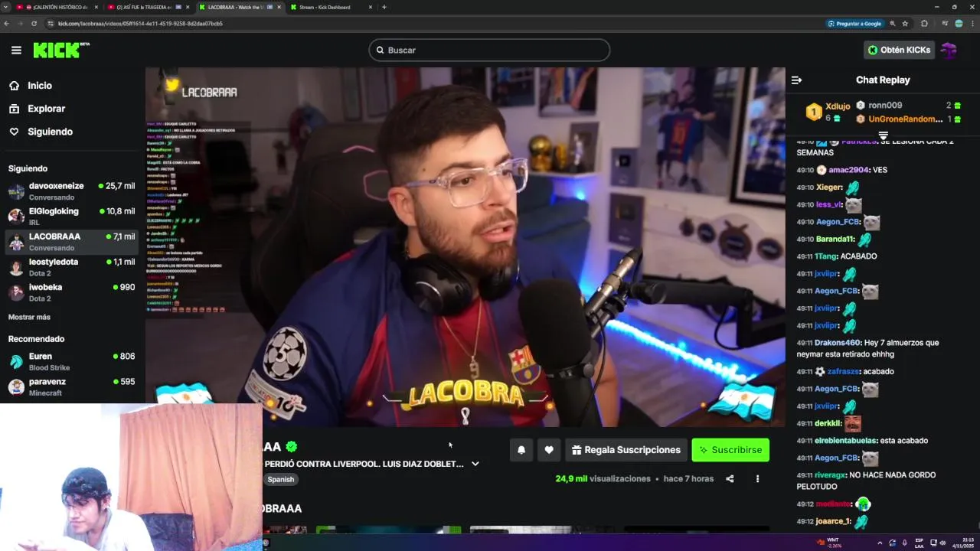The height and width of the screenshot is (551, 980).
Task: Click the KICK logo
Action: (x=61, y=50)
